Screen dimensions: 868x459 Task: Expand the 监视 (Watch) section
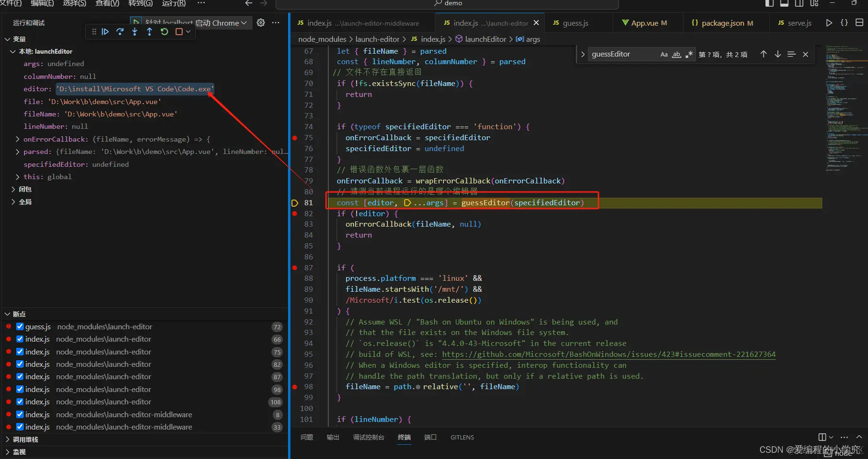pos(8,452)
